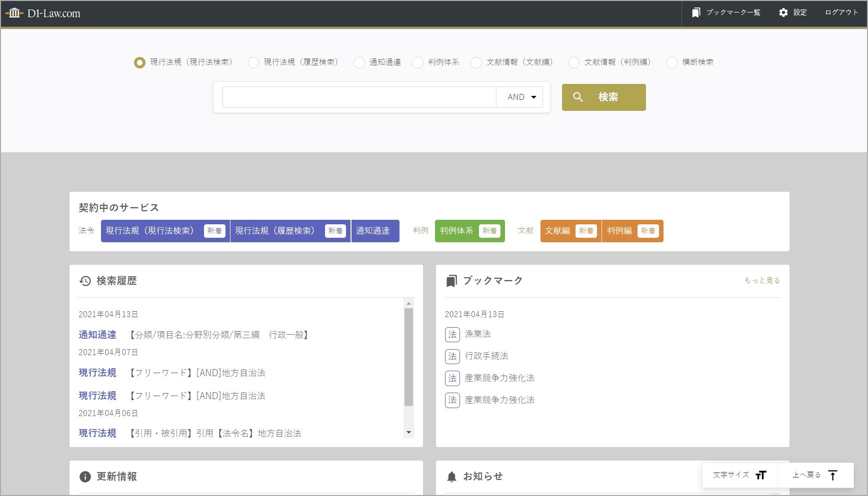This screenshot has height=496, width=868.
Task: Select the 判例体系 radio button
Action: pos(417,62)
